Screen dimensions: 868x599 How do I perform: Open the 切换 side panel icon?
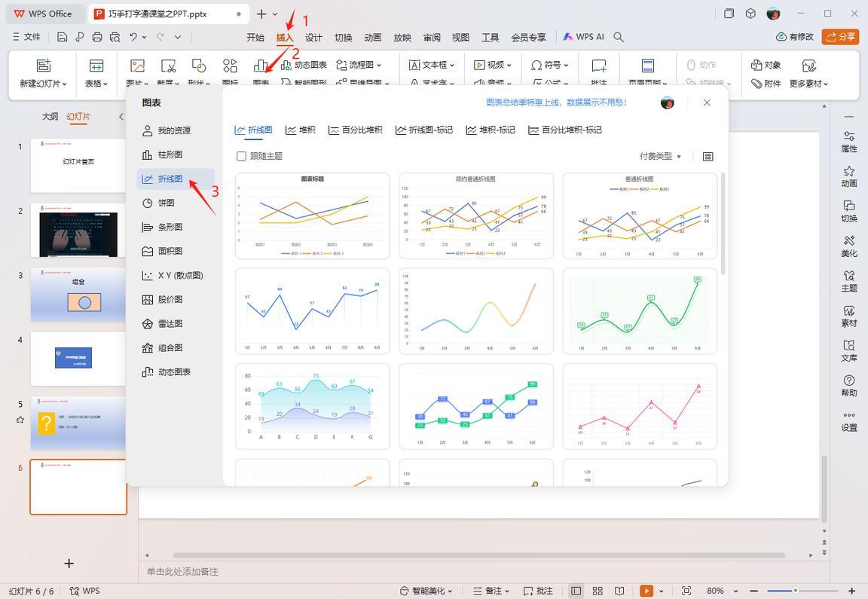click(x=849, y=212)
